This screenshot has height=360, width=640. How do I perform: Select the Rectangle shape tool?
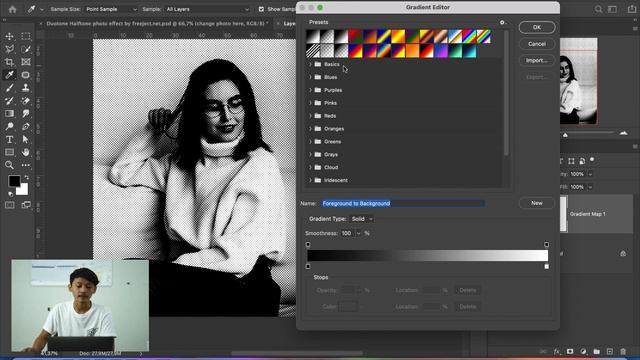(x=9, y=152)
